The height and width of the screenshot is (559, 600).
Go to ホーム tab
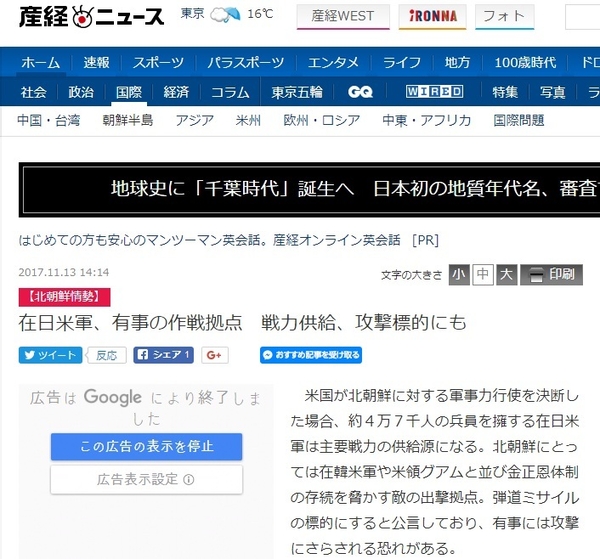(41, 62)
